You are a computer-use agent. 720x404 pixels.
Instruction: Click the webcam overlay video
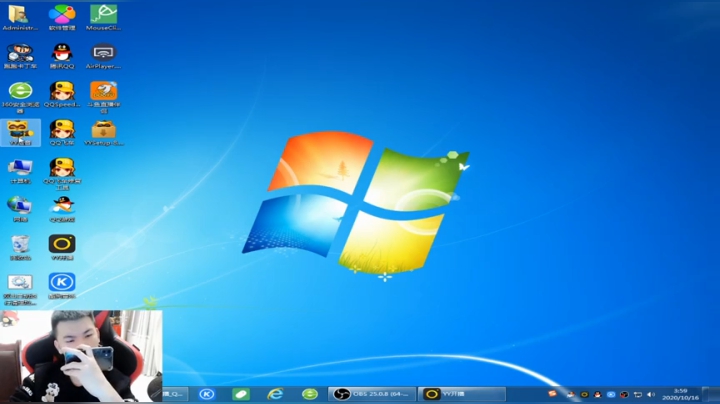[81, 356]
